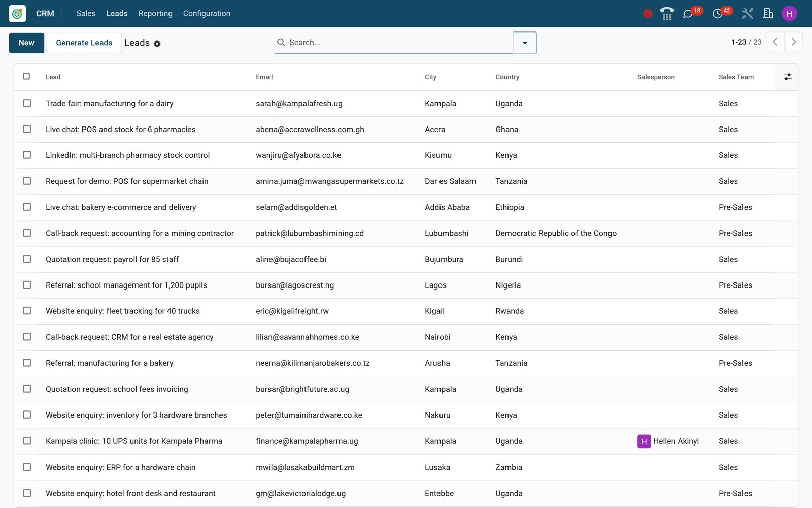Viewport: 812px width, 508px height.
Task: Click email 'neema@kilimanjarobakers.co.tz'
Action: (x=313, y=363)
